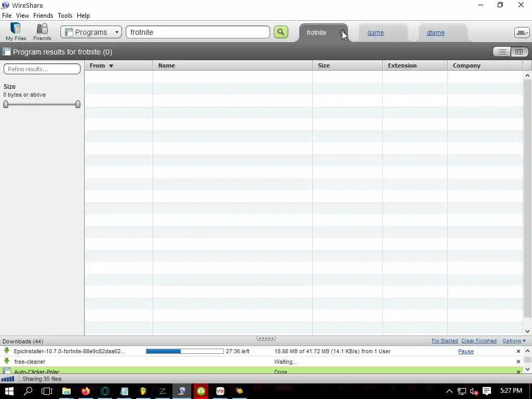Launch Firefox from taskbar
The width and height of the screenshot is (532, 399).
pos(86,391)
